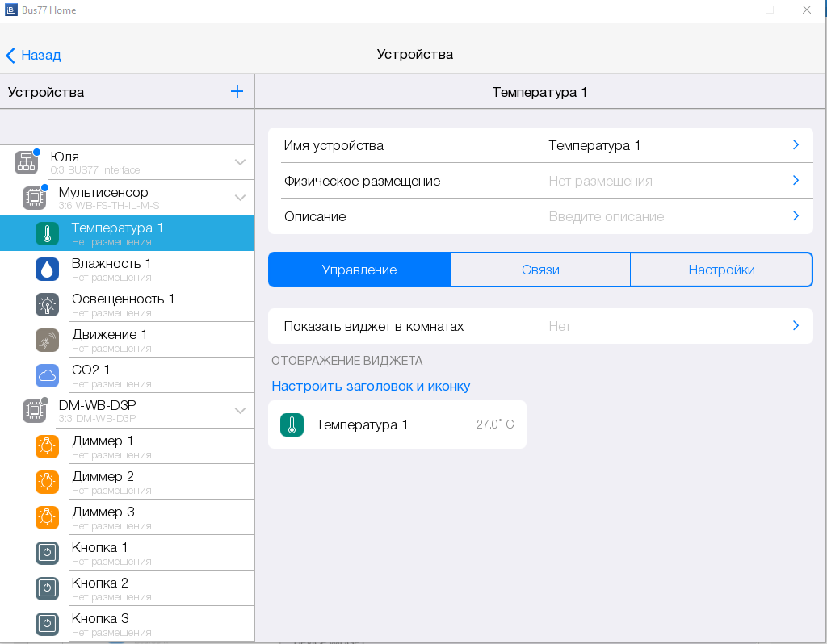Select the cloud icon for CO2 1
The width and height of the screenshot is (827, 644).
pyautogui.click(x=47, y=376)
